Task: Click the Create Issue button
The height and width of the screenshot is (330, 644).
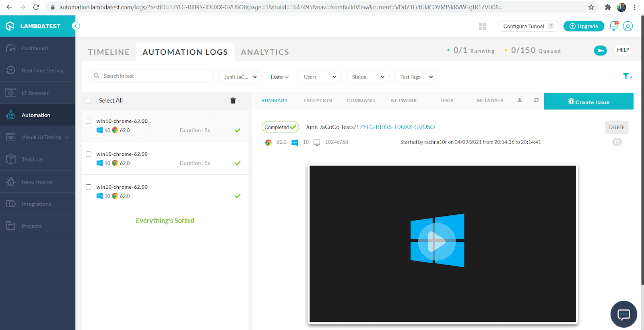Action: (x=588, y=102)
